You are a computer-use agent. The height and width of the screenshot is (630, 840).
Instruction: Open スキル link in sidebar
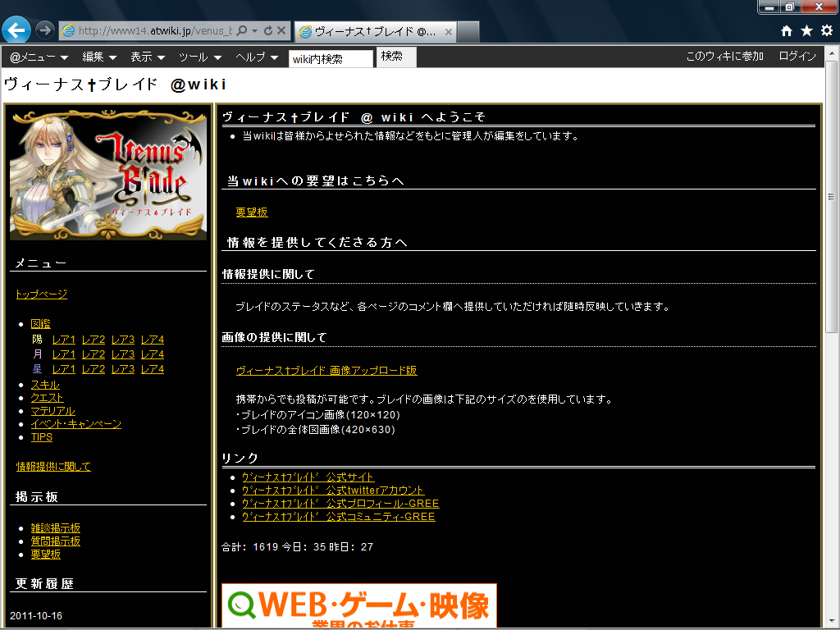click(45, 385)
